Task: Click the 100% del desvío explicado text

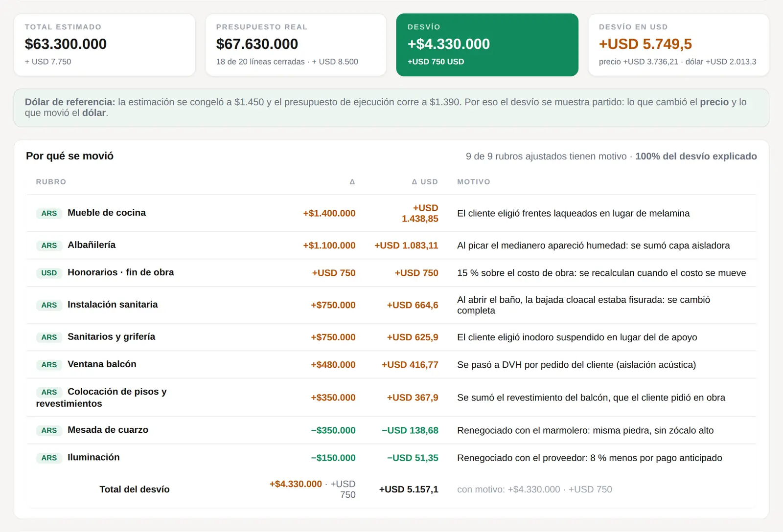Action: pyautogui.click(x=696, y=156)
